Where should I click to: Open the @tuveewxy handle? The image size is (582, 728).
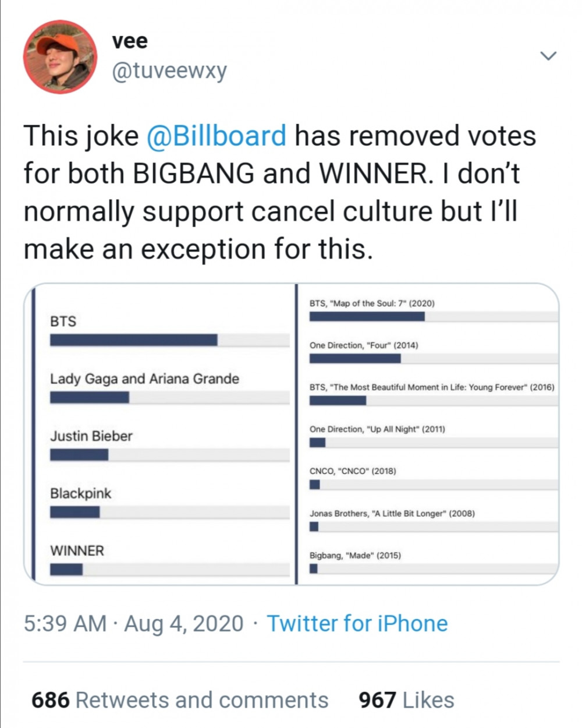(x=169, y=71)
